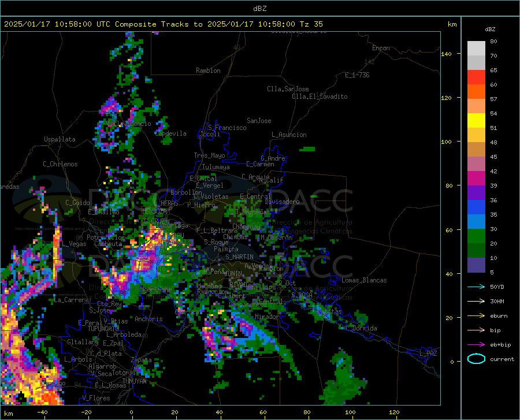
Task: Click the 'Ramblon' place label
Action: (x=208, y=70)
